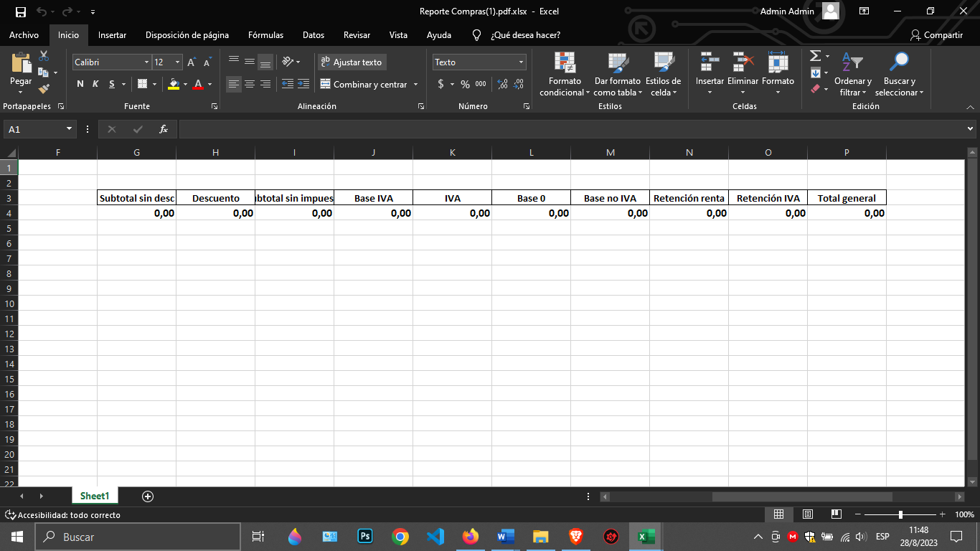Open Dar formato como tabla
This screenshot has width=980, height=551.
pyautogui.click(x=618, y=74)
